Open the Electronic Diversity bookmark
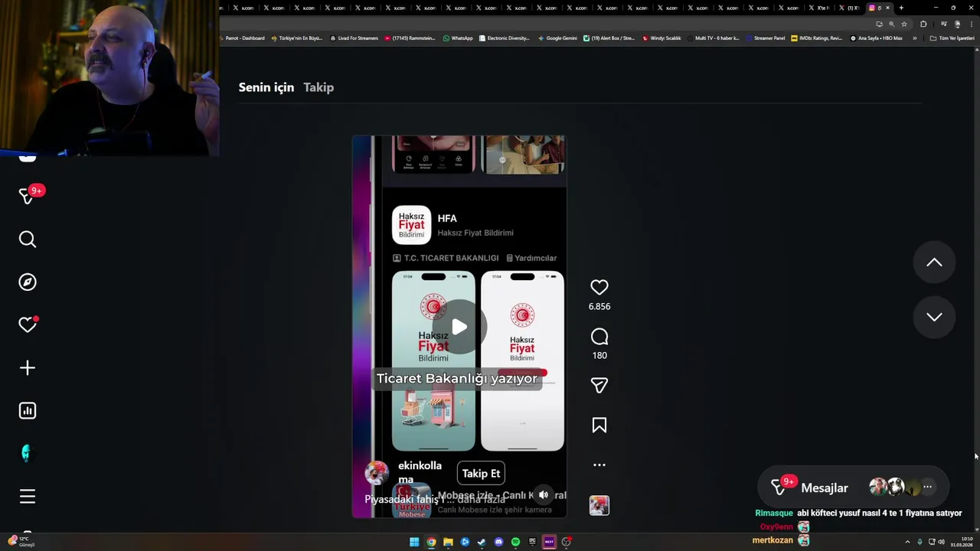Screen dimensions: 980x551 click(505, 38)
